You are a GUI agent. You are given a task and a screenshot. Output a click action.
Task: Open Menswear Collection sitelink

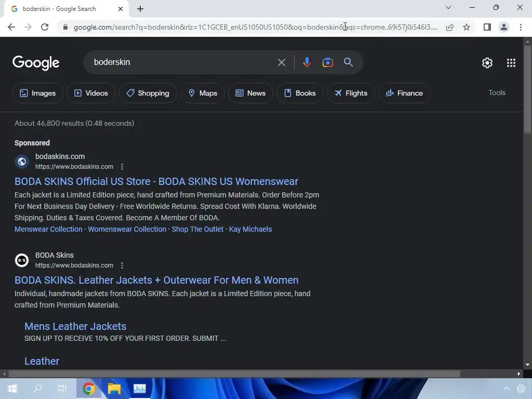pyautogui.click(x=48, y=229)
